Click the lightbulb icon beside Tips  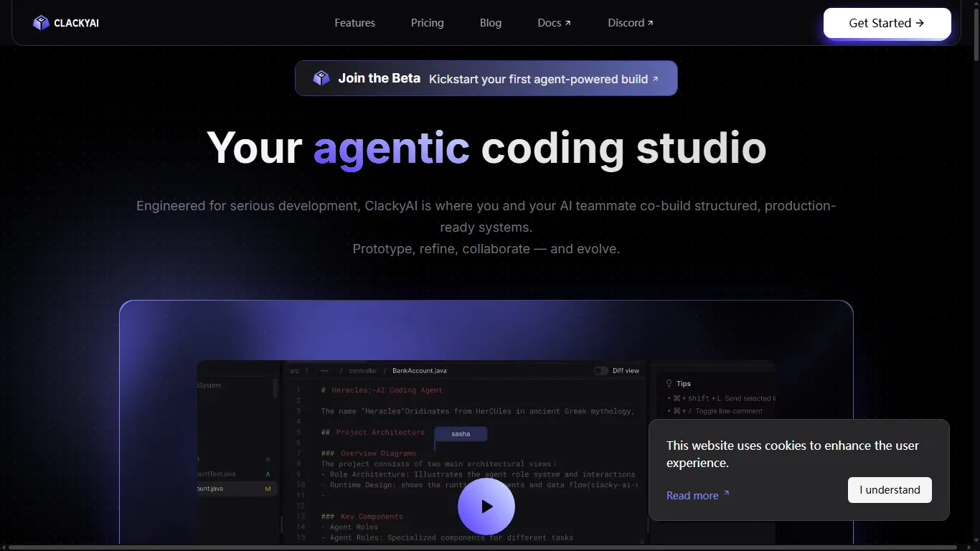click(669, 383)
